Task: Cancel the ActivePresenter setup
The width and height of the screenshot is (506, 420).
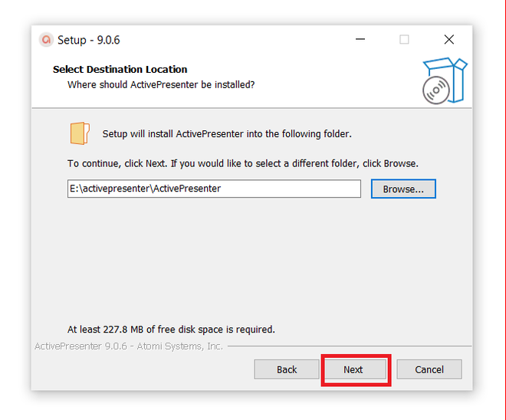Action: (429, 369)
